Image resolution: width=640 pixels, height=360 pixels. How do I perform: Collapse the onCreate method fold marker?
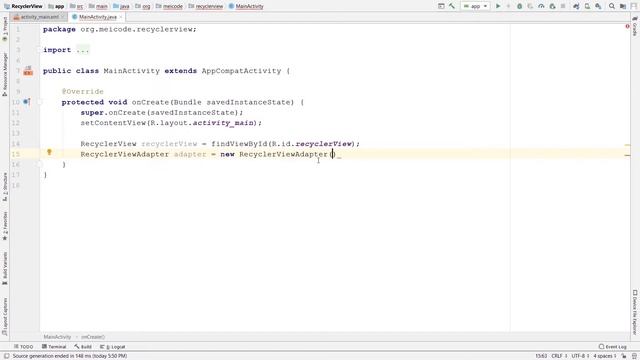click(x=40, y=102)
